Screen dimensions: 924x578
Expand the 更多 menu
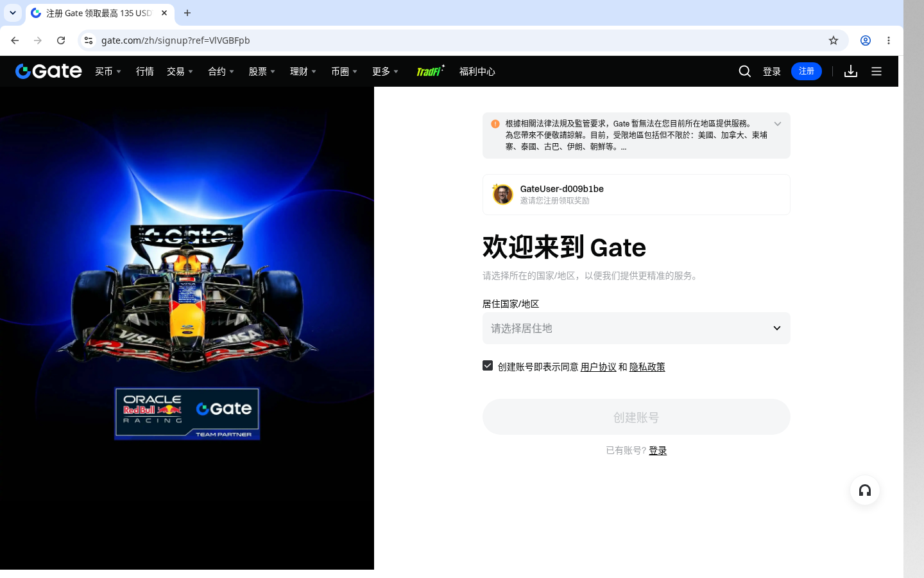click(386, 71)
